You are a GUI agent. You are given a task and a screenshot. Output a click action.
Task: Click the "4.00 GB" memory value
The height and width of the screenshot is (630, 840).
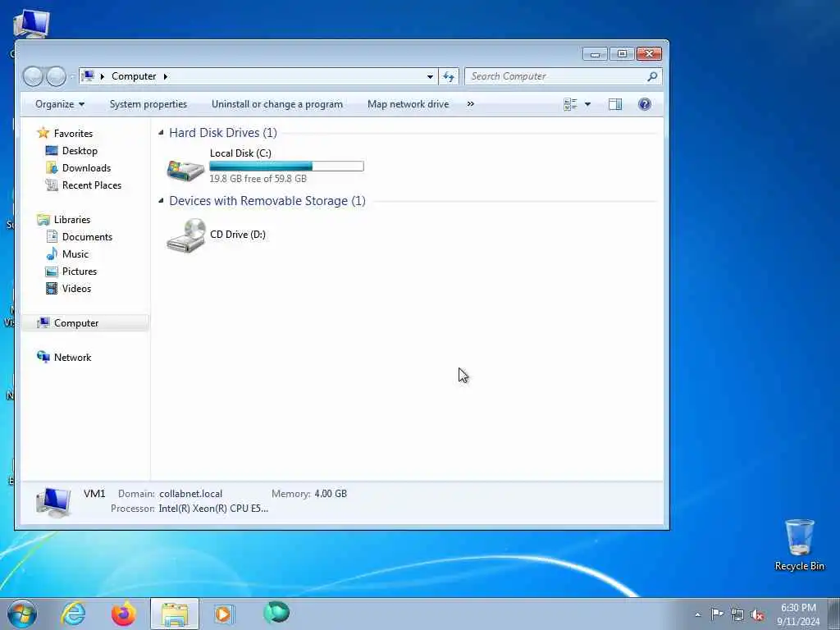point(331,493)
